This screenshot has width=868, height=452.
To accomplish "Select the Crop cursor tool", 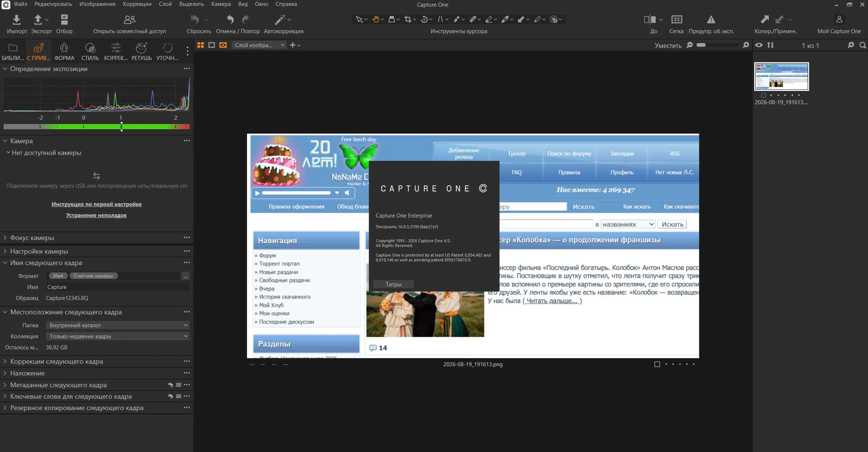I will [407, 19].
